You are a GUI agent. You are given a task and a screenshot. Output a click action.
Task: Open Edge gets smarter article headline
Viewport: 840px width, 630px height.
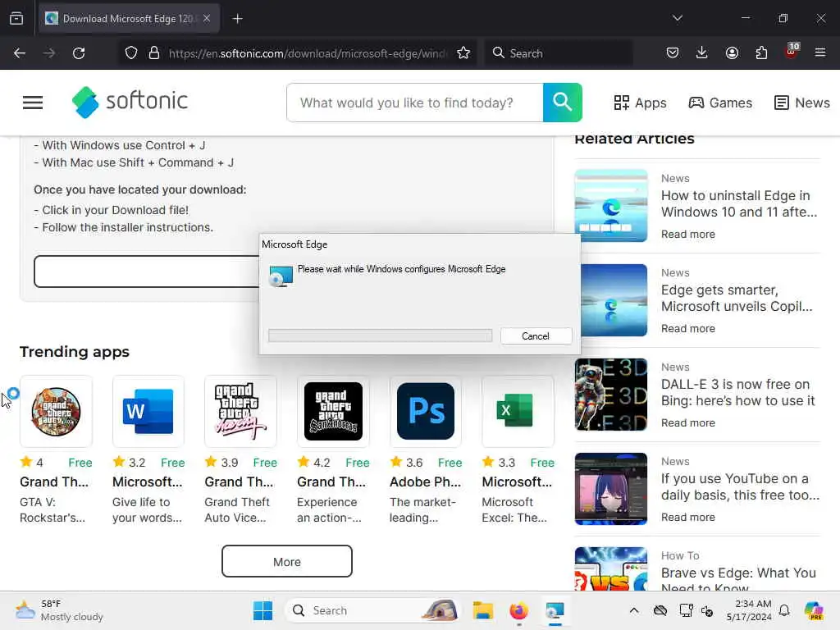737,298
